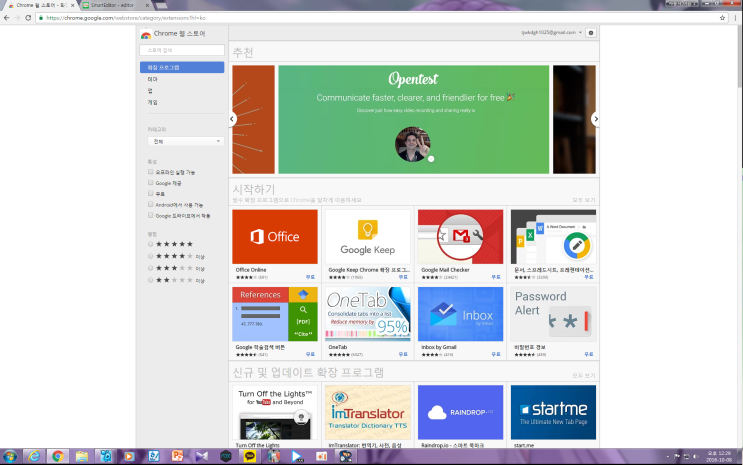The width and height of the screenshot is (743, 465).
Task: Click the 무료 link on Inbox by Gmail
Action: pos(496,354)
